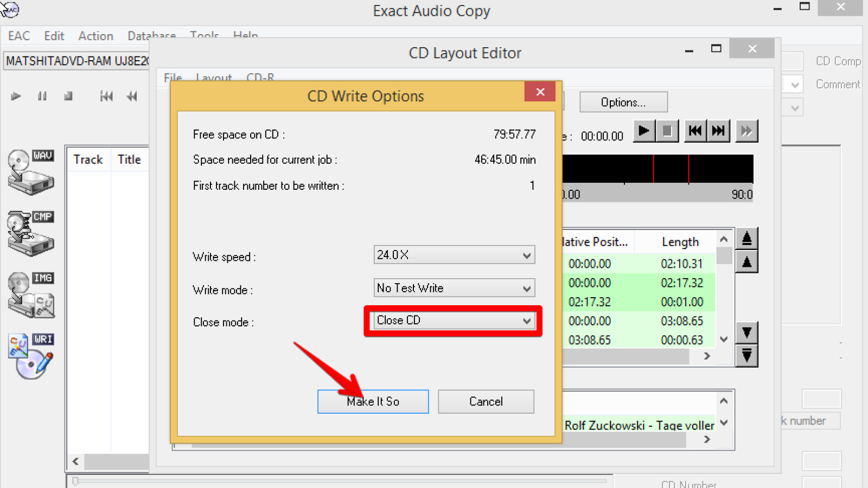Open the Write mode dropdown
This screenshot has width=868, height=488.
click(x=454, y=288)
